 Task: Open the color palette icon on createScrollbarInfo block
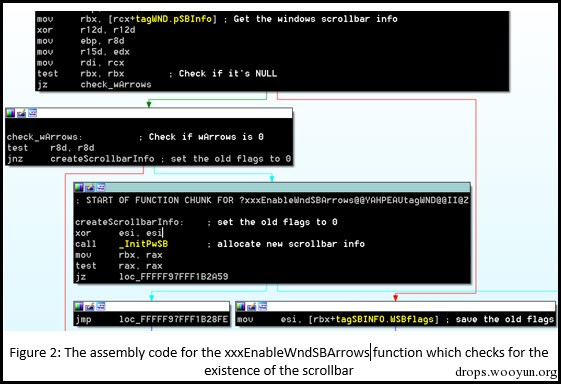click(x=79, y=187)
